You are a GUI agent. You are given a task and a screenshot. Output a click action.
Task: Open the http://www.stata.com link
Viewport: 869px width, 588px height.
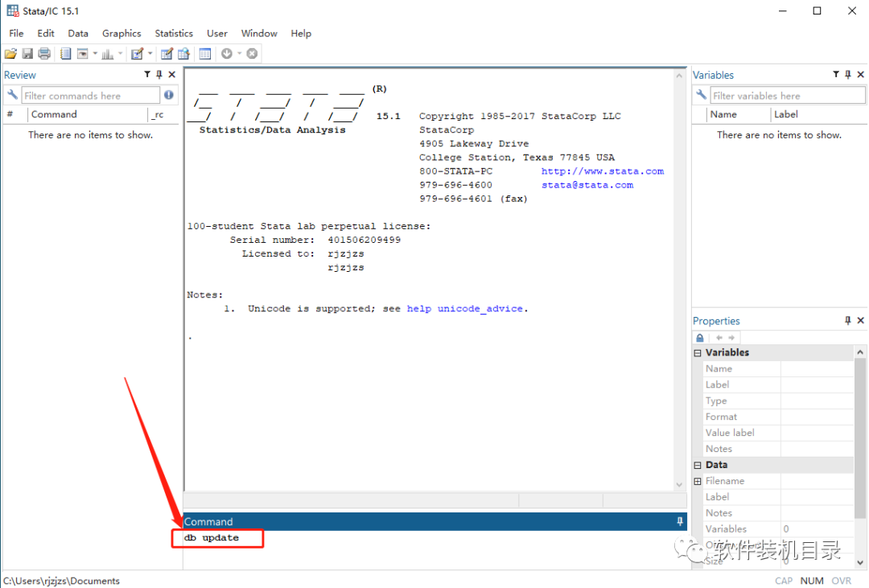pos(603,171)
